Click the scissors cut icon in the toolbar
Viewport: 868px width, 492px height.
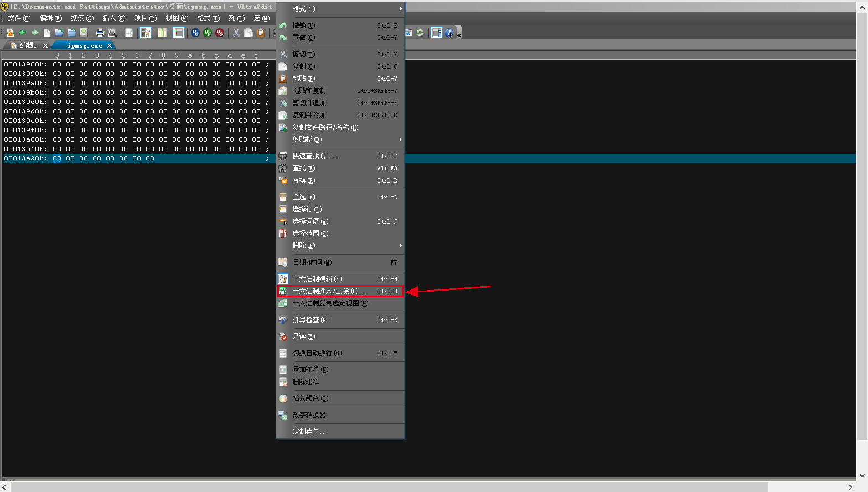pos(236,33)
